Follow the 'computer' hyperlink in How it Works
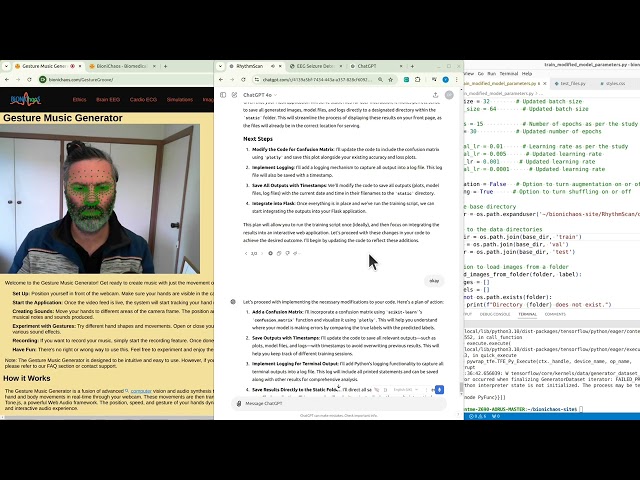 141,391
